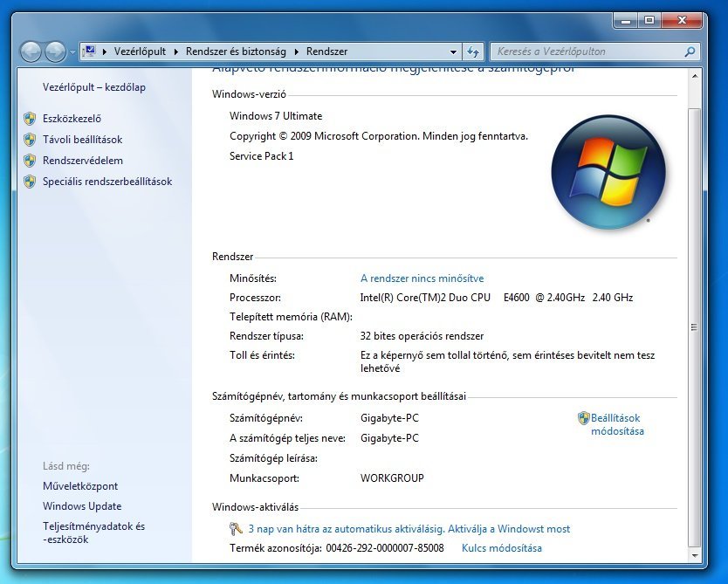This screenshot has width=728, height=584.
Task: Click the Service Pack 1 text
Action: point(261,156)
